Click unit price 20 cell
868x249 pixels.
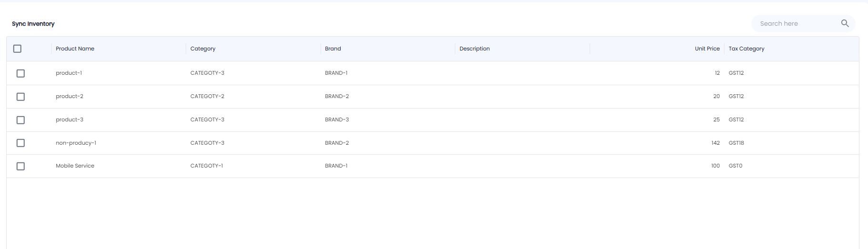pyautogui.click(x=717, y=96)
